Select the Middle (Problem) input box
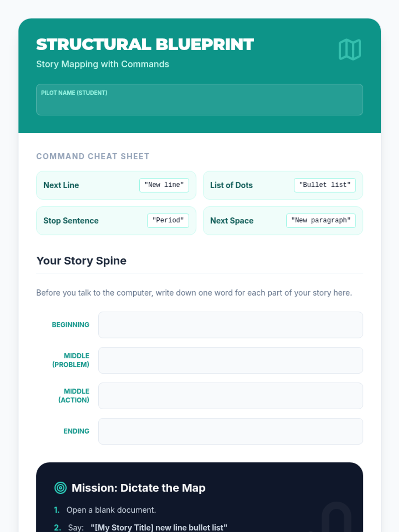The height and width of the screenshot is (532, 399). click(x=230, y=360)
